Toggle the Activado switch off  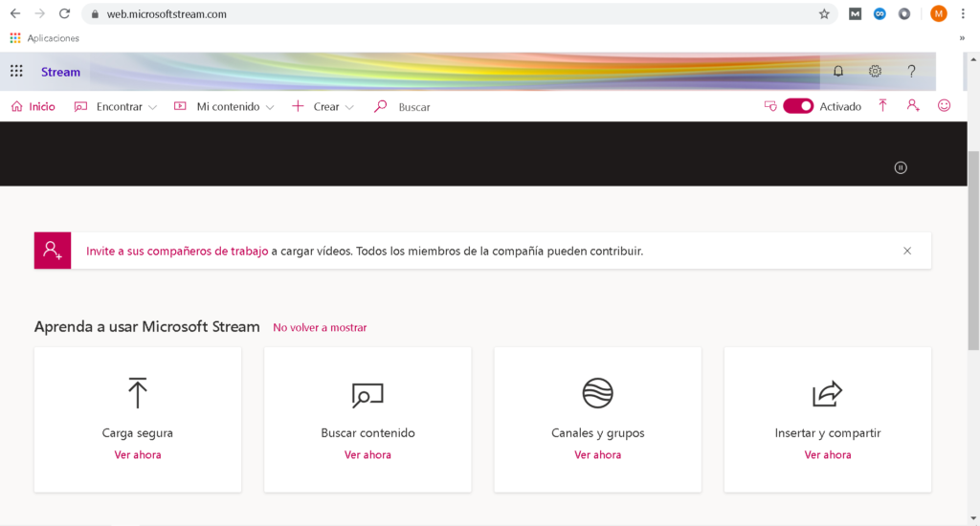[x=798, y=106]
